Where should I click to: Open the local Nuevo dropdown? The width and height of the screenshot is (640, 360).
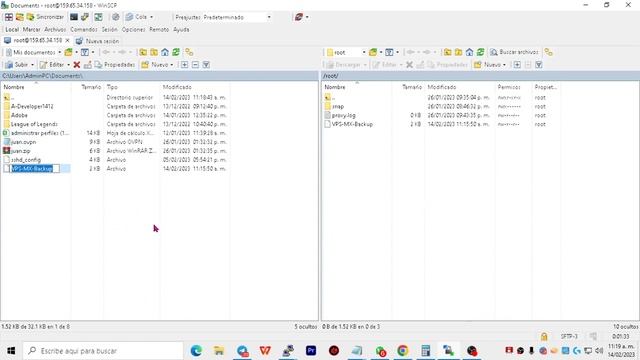[157, 64]
